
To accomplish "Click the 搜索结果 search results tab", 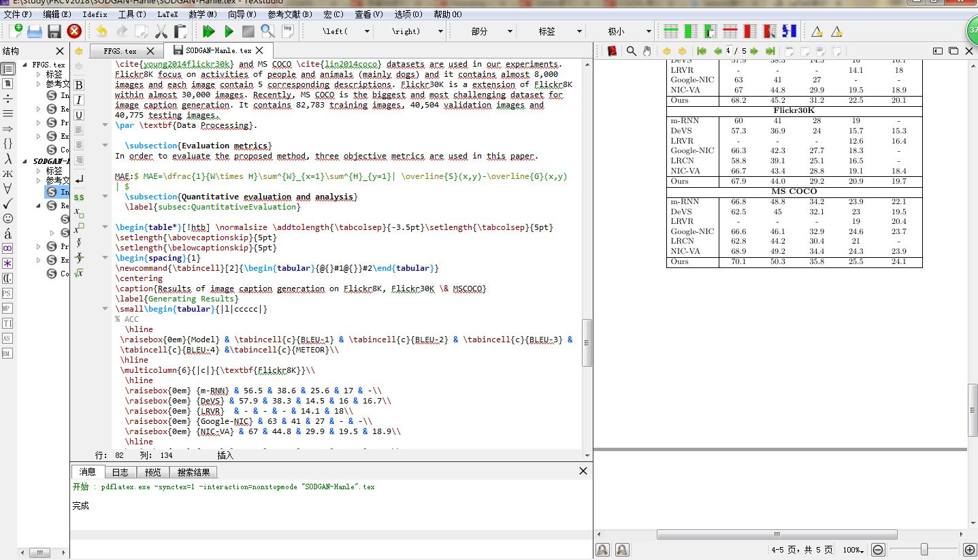I will [x=193, y=472].
